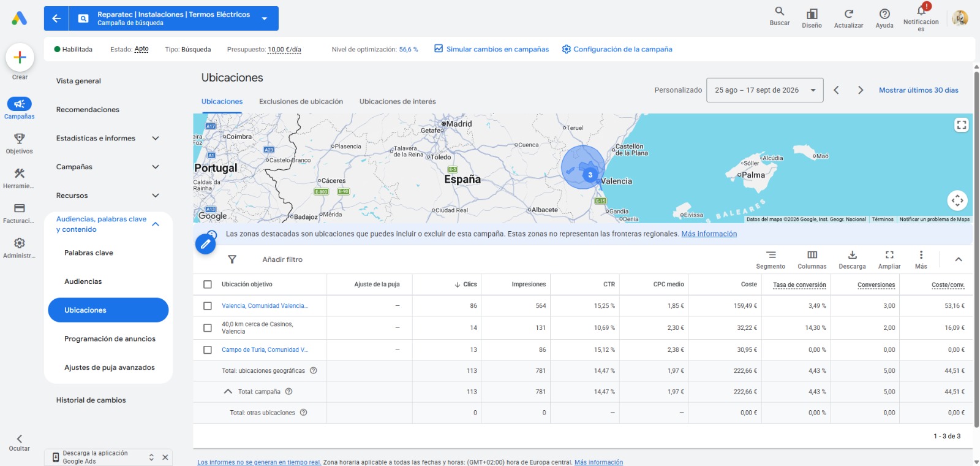Image resolution: width=980 pixels, height=466 pixels.
Task: Expand the Recursos section
Action: 156,196
